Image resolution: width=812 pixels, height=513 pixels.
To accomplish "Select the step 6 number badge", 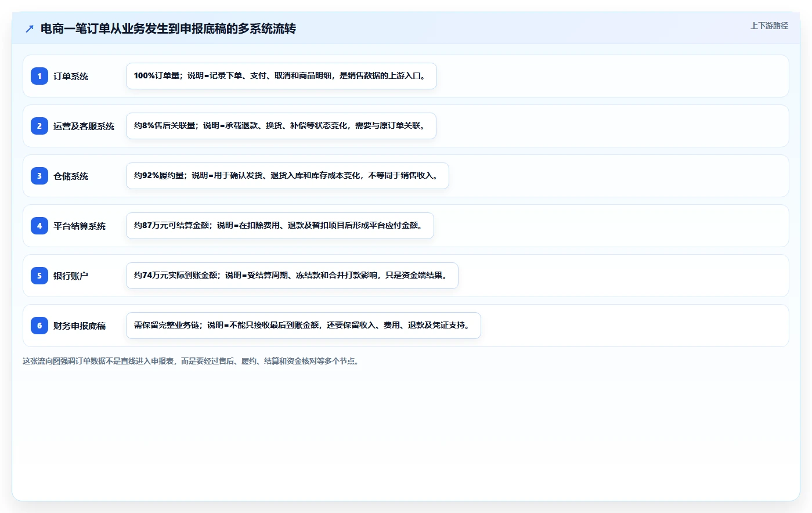I will pos(39,326).
